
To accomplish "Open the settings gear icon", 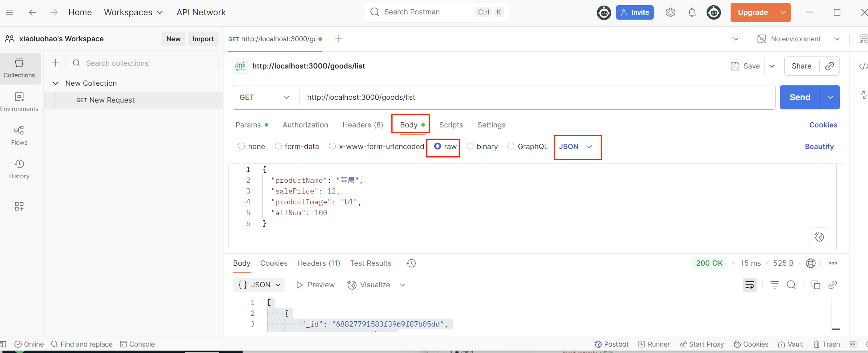I will point(670,12).
